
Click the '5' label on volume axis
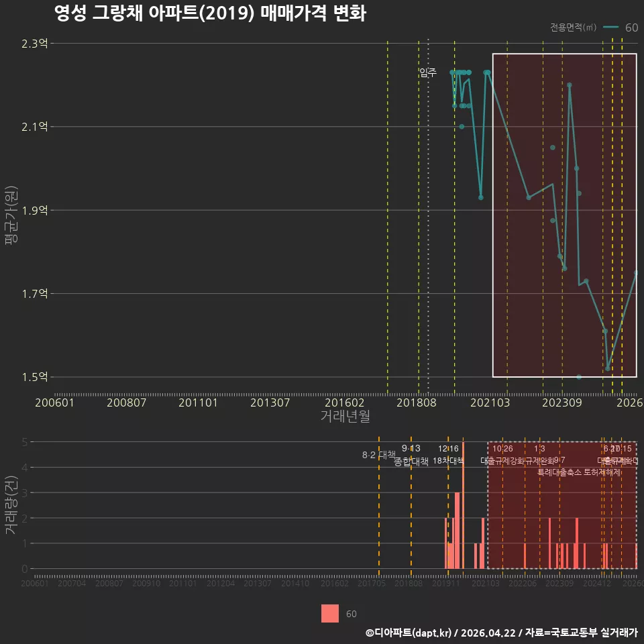pyautogui.click(x=25, y=442)
